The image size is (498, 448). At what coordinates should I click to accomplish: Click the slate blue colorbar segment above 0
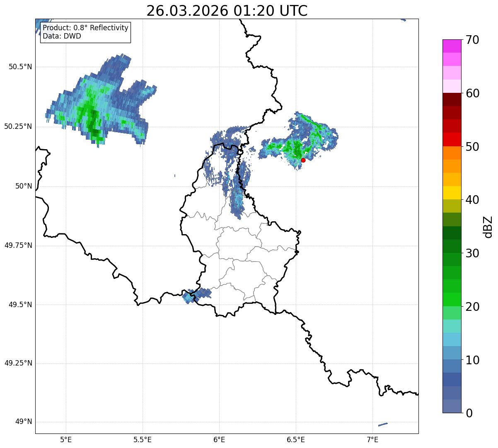[x=452, y=406]
